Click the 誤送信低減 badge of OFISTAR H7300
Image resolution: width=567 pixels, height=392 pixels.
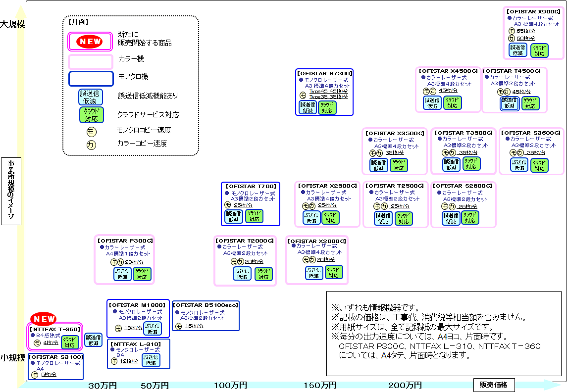coord(308,107)
